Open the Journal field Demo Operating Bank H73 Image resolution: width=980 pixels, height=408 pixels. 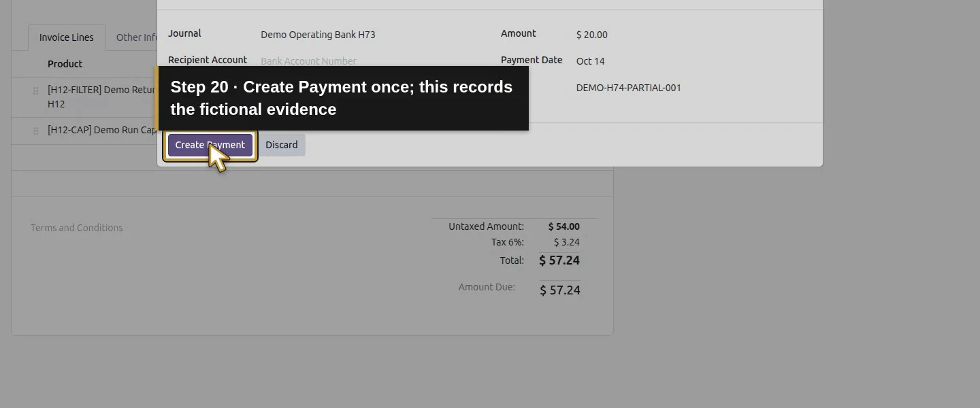318,35
